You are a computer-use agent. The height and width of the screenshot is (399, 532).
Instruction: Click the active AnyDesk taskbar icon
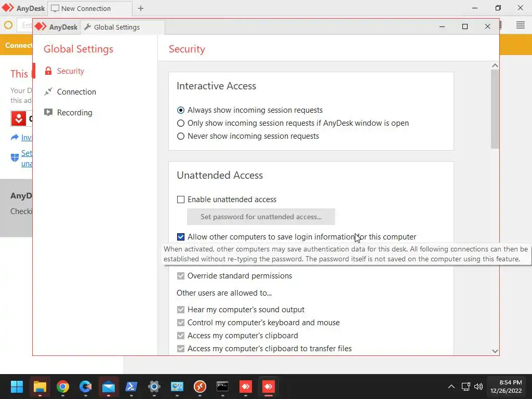pos(269,387)
